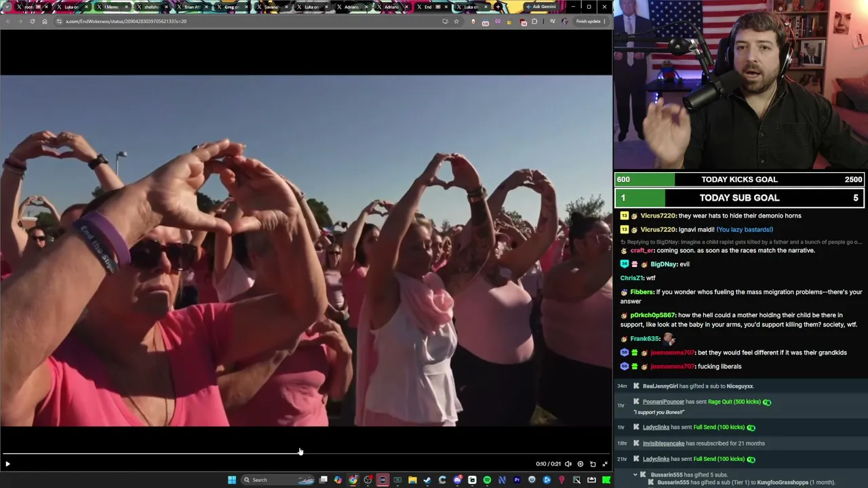The image size is (868, 488).
Task: Click username ChrisZ1 in chat
Action: [631, 278]
